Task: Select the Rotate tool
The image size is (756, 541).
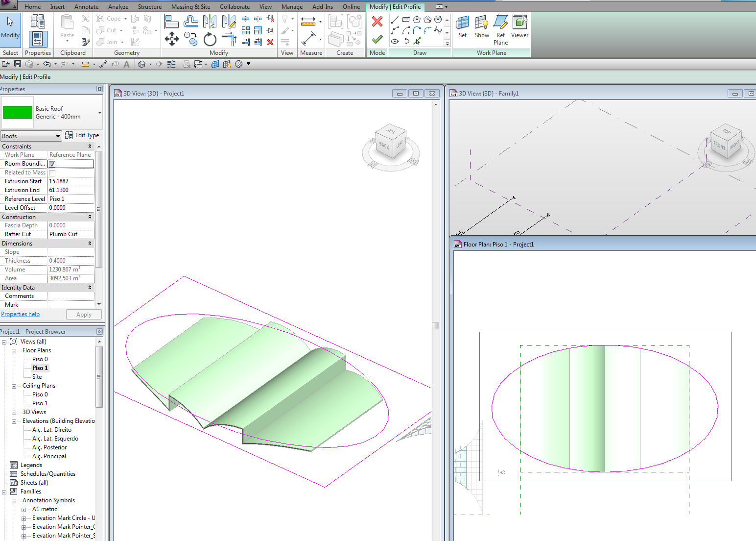Action: click(x=210, y=39)
